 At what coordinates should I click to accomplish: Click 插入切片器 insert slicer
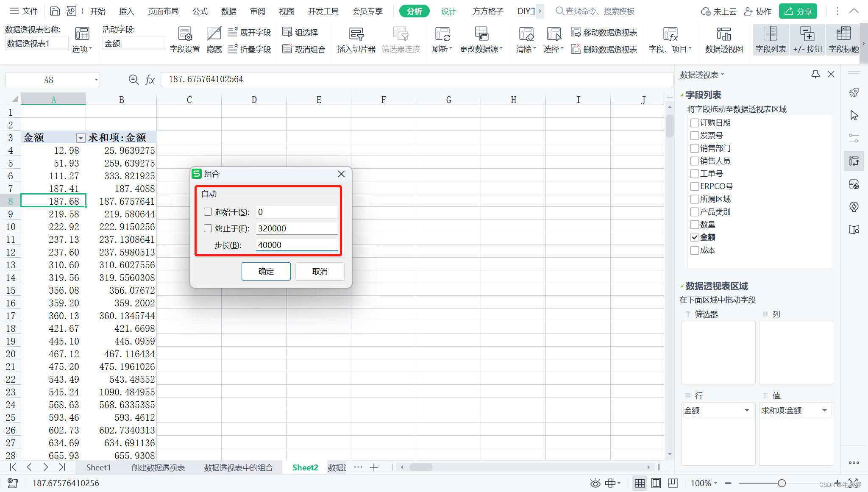(x=356, y=40)
